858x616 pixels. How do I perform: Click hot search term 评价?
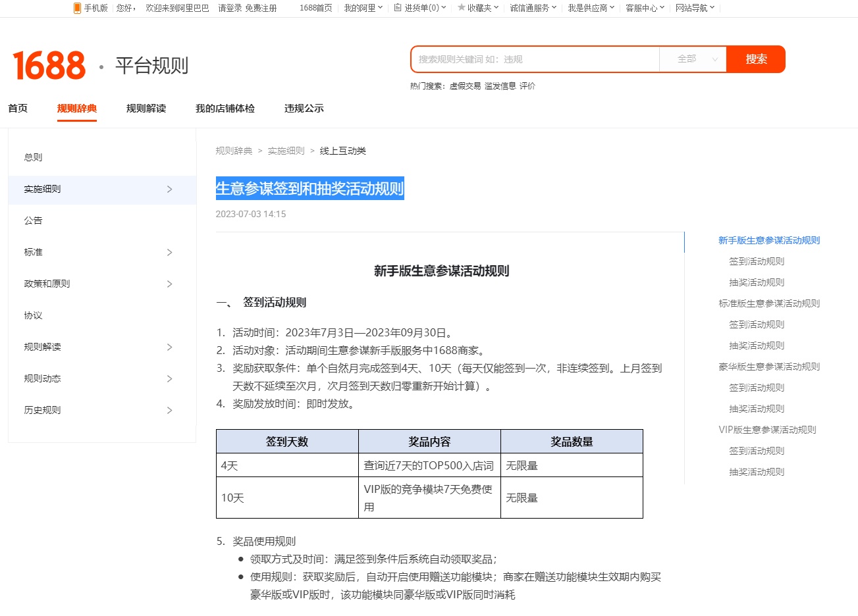(527, 86)
